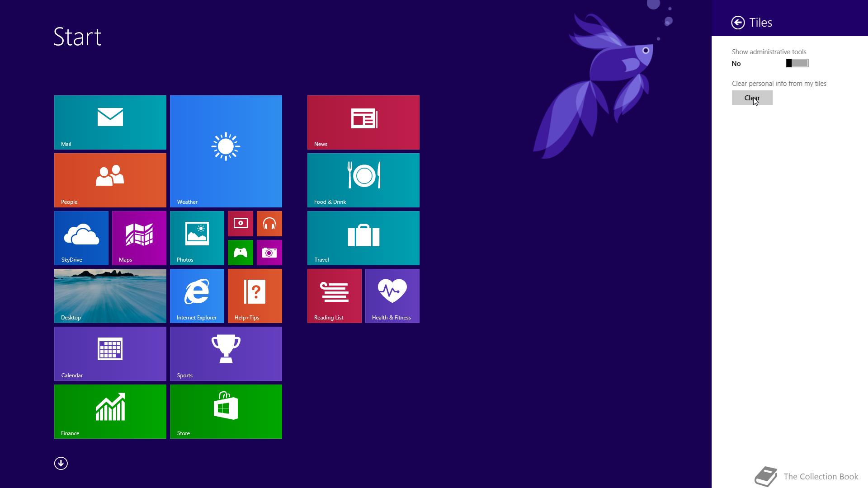Open the Photos tile

tap(197, 238)
